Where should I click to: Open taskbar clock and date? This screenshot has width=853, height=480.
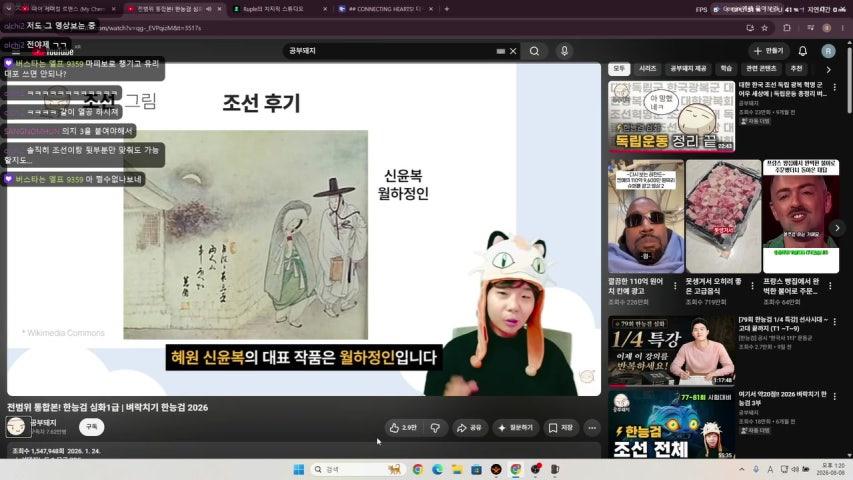click(832, 470)
